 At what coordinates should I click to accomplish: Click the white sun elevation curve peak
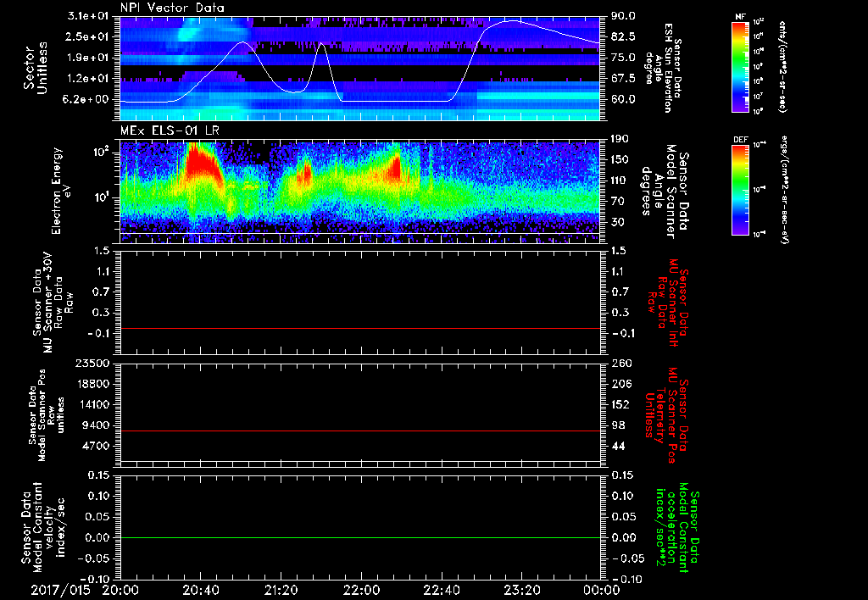[x=514, y=20]
